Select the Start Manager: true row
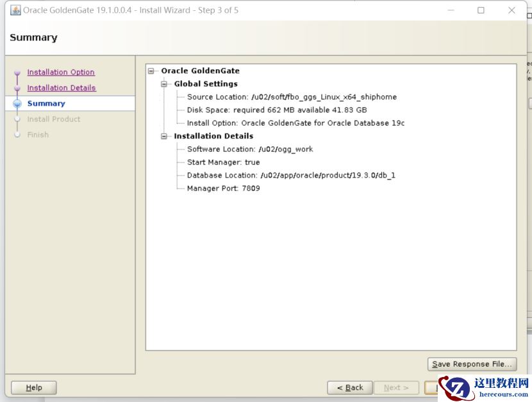This screenshot has height=402, width=532. click(223, 162)
